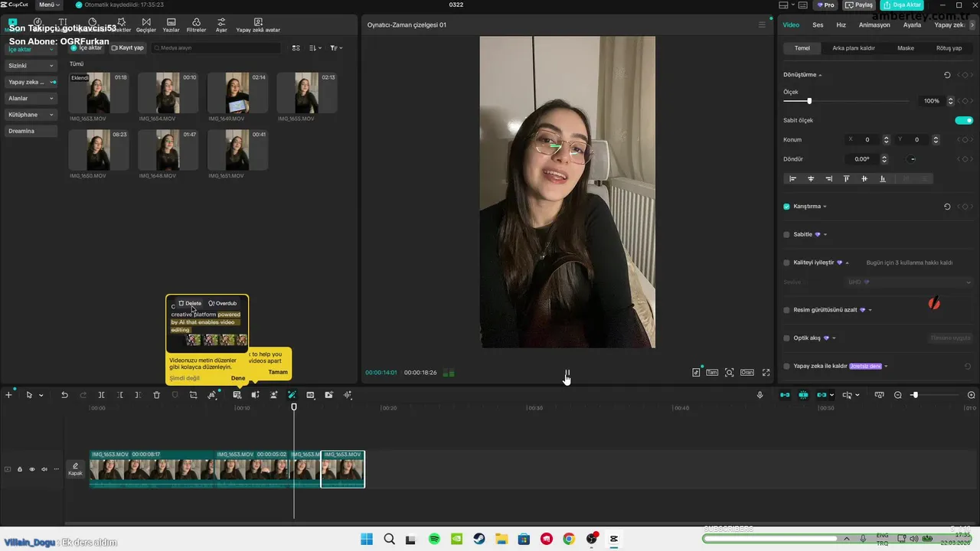Click the Paylaş share button
980x551 pixels.
(x=859, y=5)
